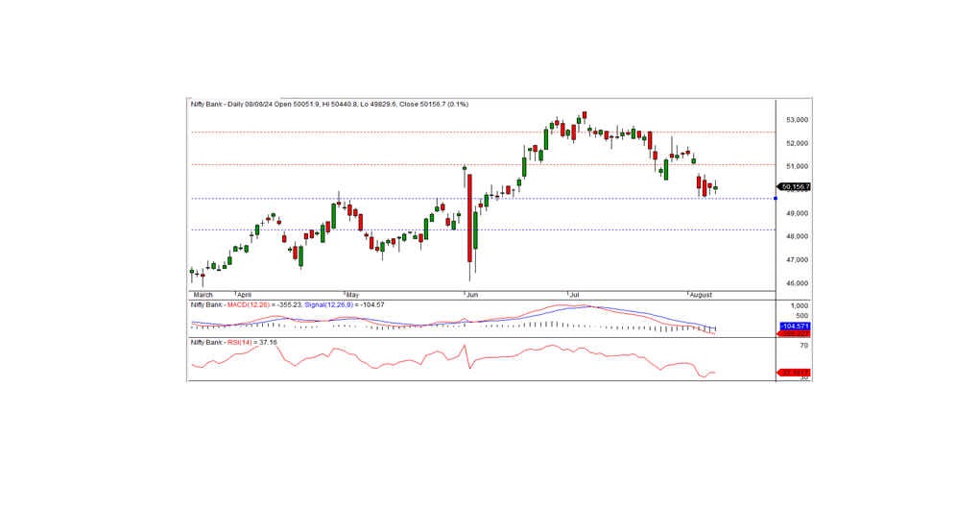Screen dimensions: 980x508
Task: Click the August label on the time axis
Action: pos(701,295)
